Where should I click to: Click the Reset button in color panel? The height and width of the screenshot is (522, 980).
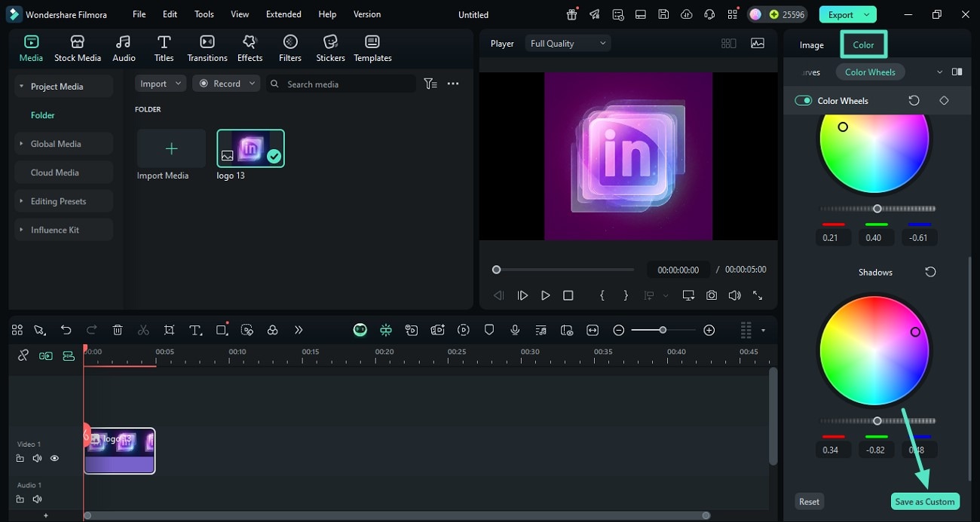pyautogui.click(x=809, y=502)
